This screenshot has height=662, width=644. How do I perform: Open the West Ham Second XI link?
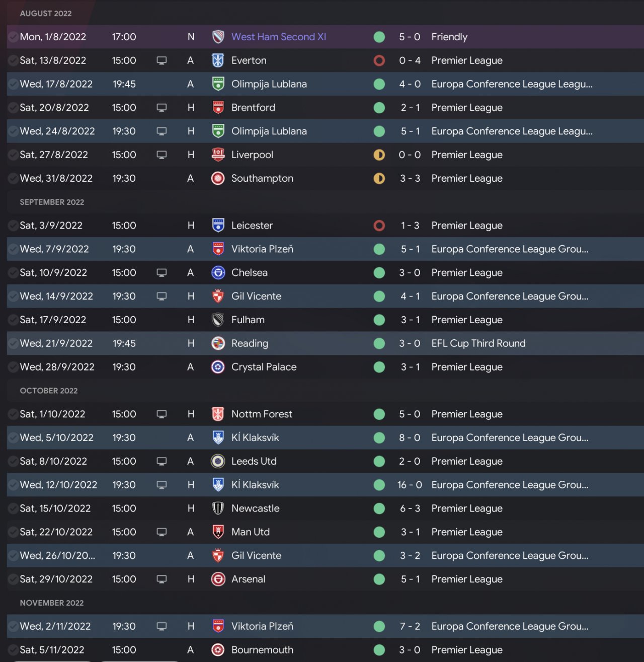tap(279, 37)
